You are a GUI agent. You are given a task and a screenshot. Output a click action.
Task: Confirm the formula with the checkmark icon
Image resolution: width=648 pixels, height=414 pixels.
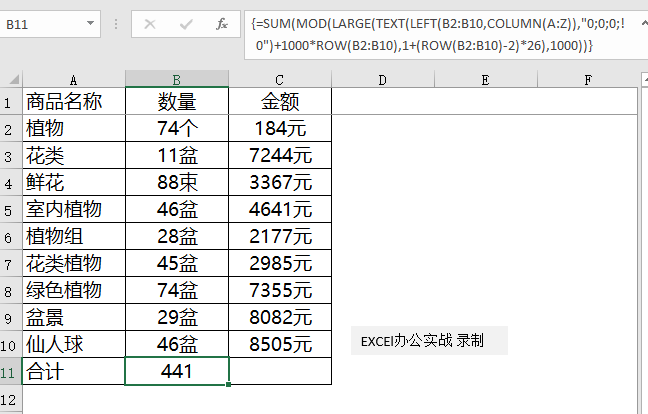186,24
